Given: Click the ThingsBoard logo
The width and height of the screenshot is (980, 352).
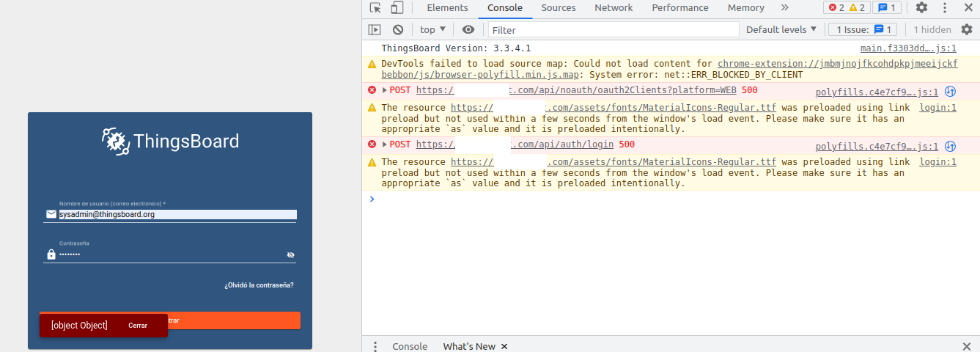Looking at the screenshot, I should click(170, 141).
